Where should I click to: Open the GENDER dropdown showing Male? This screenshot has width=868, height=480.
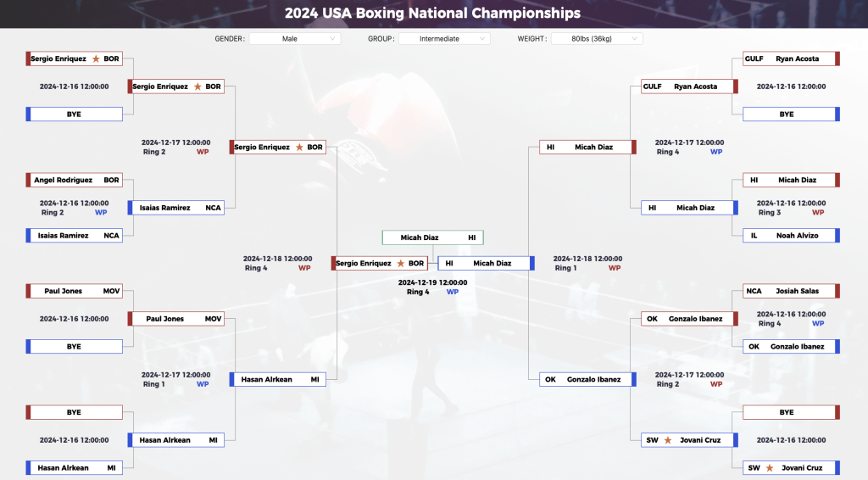coord(294,39)
